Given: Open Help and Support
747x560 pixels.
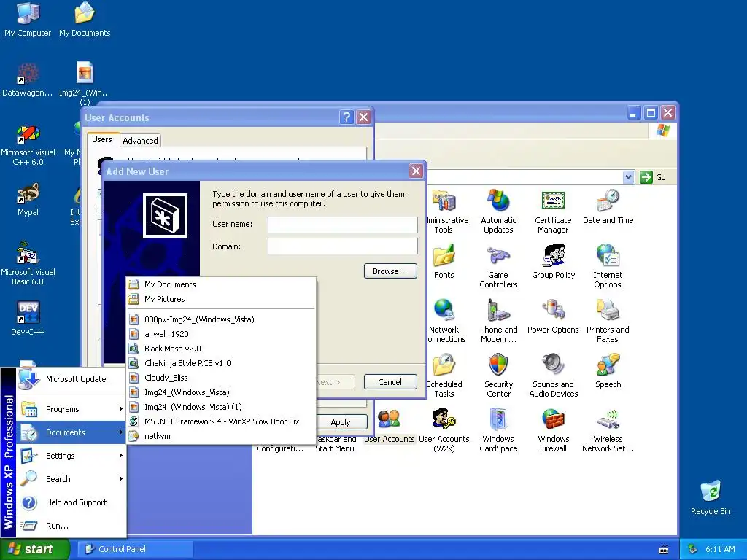Looking at the screenshot, I should point(71,502).
